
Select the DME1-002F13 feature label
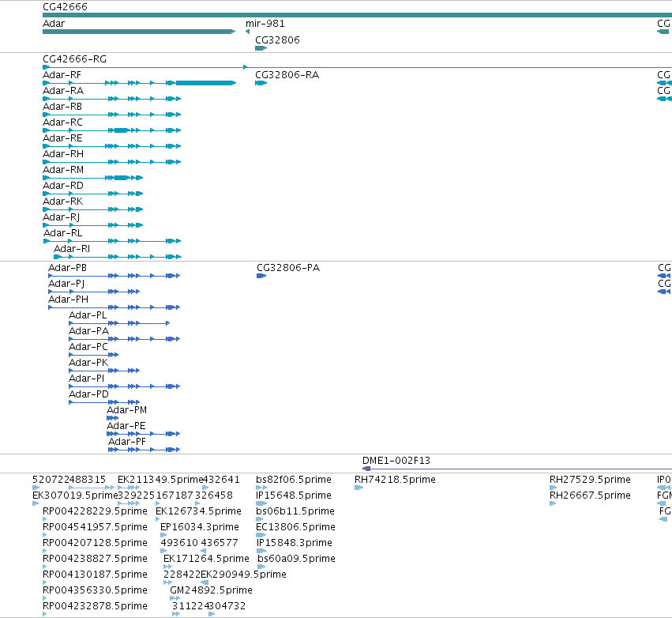tap(396, 461)
